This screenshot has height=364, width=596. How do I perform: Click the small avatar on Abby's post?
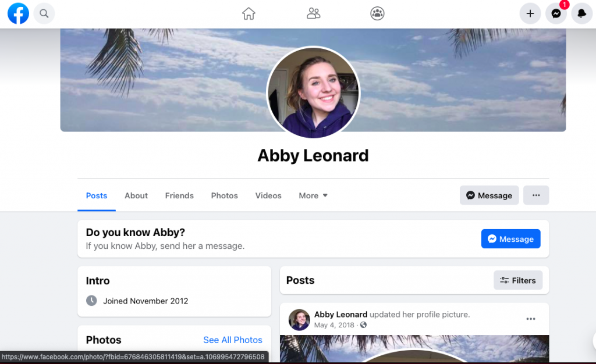[299, 320]
